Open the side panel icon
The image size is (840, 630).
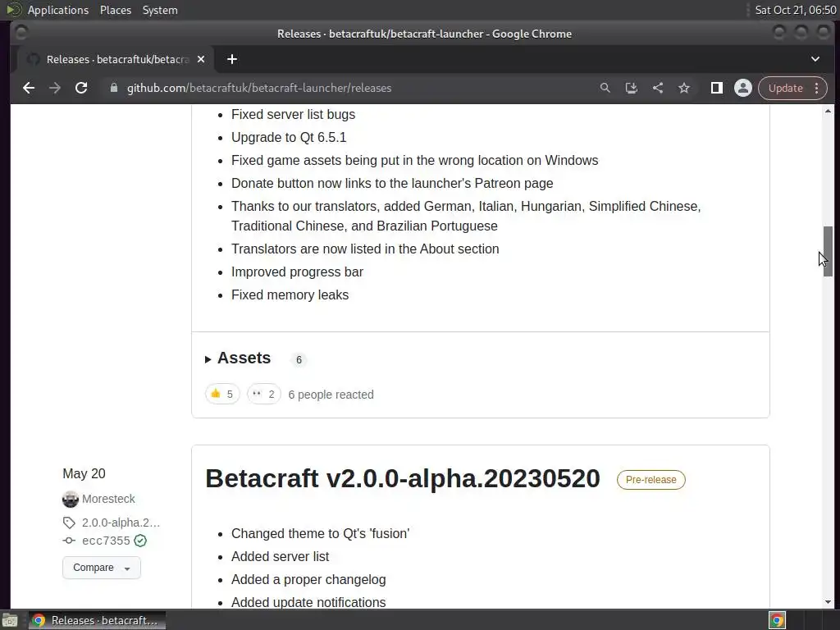716,88
